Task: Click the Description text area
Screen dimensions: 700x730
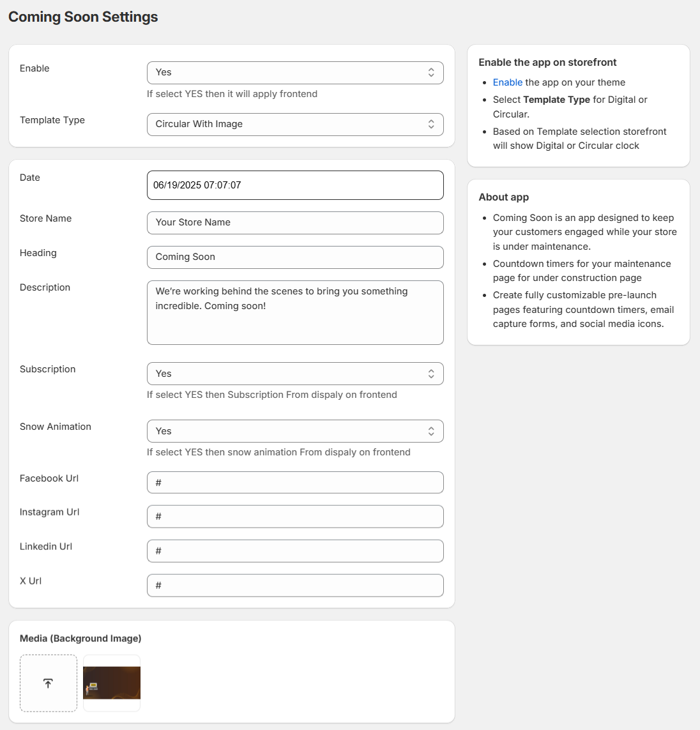Action: 295,312
